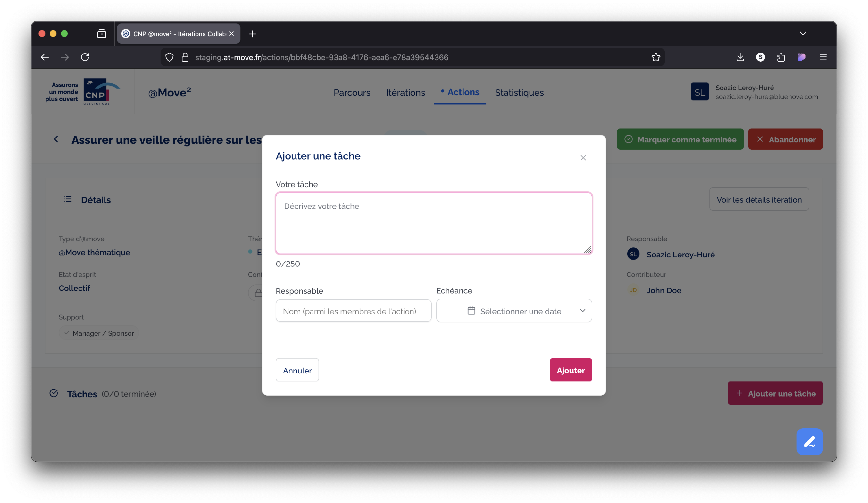Open the Parcours navigation tab
The height and width of the screenshot is (503, 868).
click(352, 92)
